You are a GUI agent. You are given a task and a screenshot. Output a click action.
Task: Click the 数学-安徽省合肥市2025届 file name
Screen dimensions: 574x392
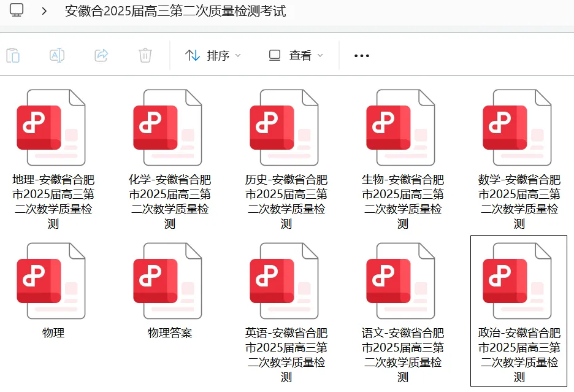(x=519, y=201)
